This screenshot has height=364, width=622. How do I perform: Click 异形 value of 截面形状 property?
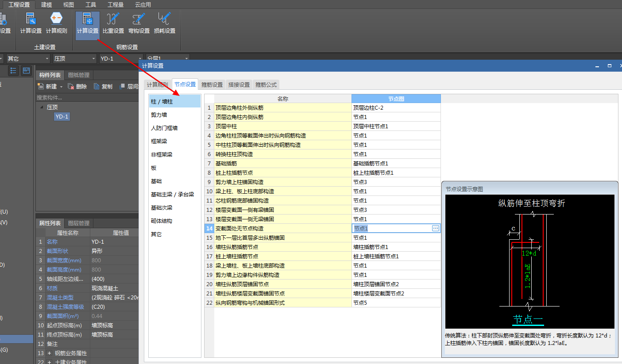tap(114, 251)
